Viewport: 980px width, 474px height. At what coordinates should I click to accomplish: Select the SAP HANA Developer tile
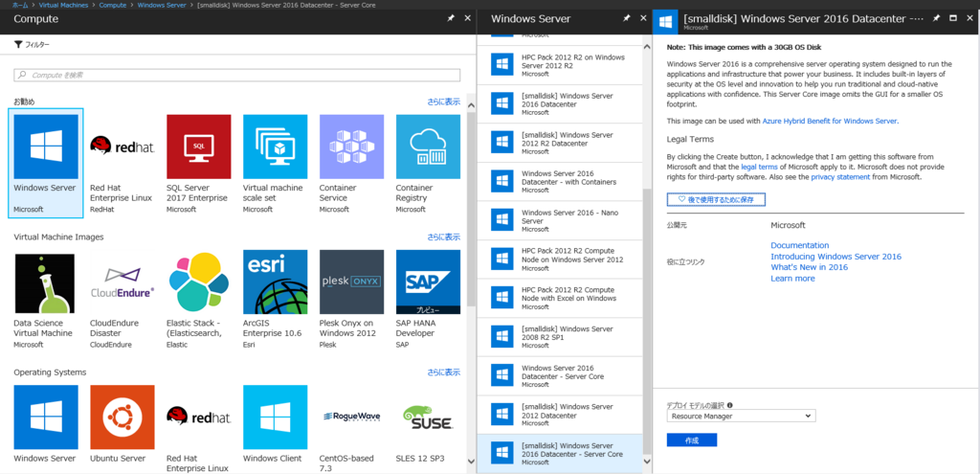pyautogui.click(x=428, y=299)
